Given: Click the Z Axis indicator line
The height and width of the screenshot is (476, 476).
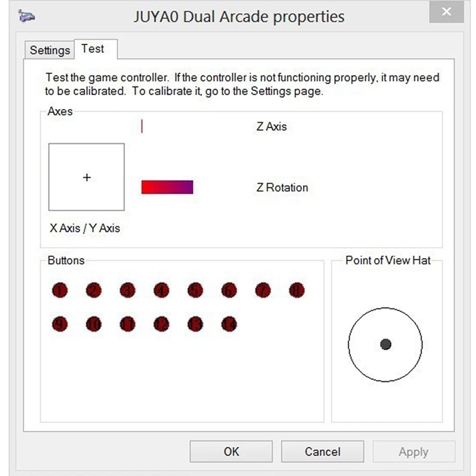Looking at the screenshot, I should tap(142, 127).
